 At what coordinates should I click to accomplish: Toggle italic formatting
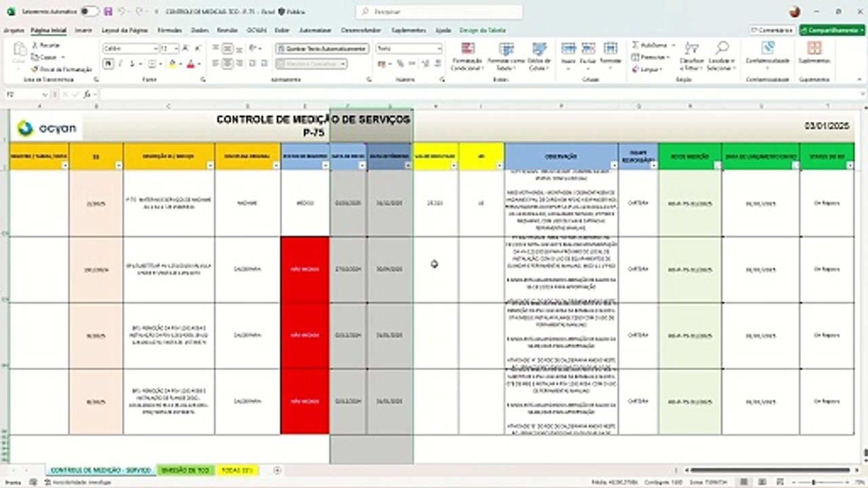click(x=120, y=64)
